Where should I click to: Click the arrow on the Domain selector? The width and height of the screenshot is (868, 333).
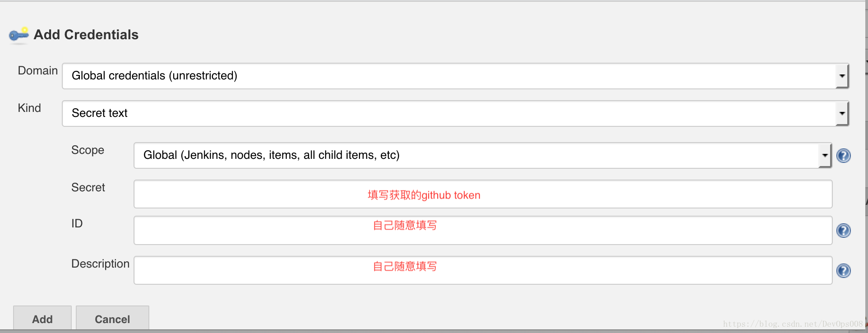(842, 76)
